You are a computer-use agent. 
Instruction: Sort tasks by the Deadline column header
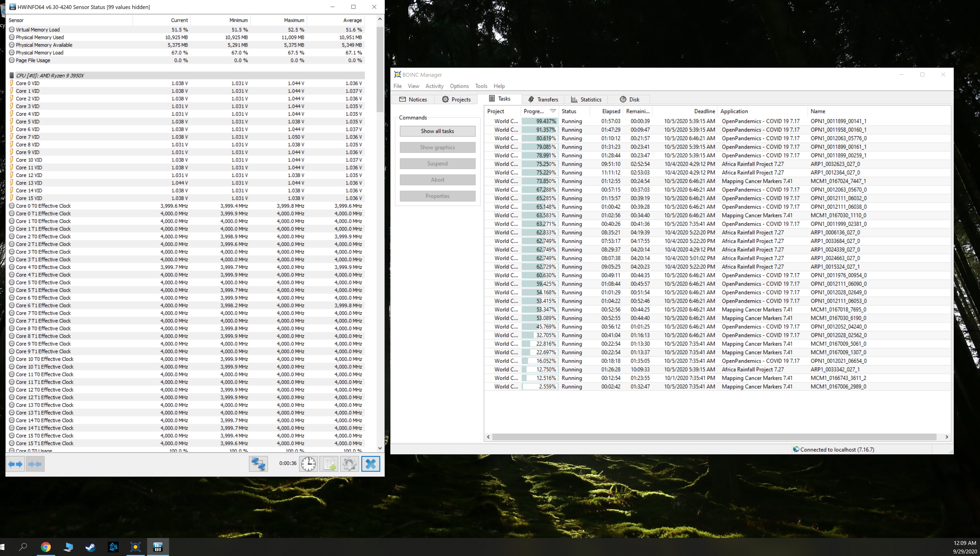[685, 111]
